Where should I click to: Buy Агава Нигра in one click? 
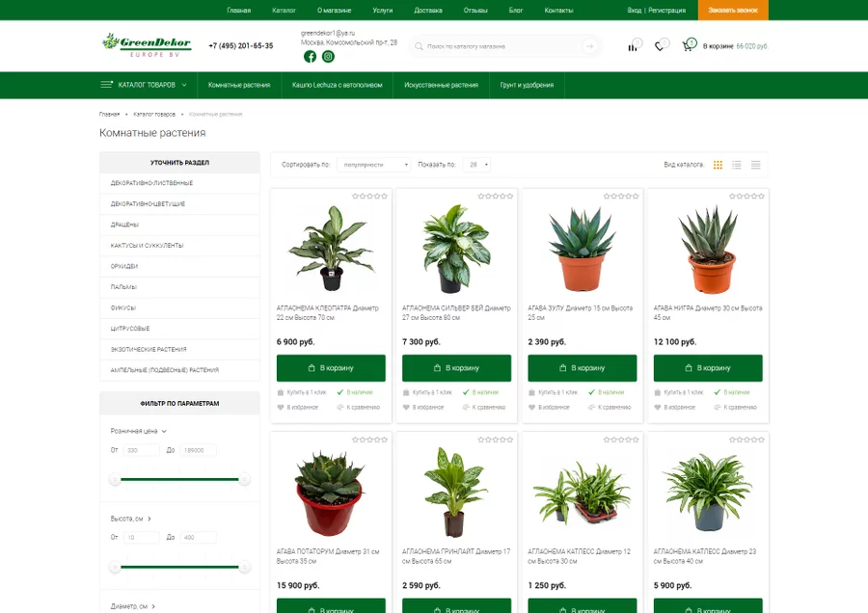679,392
